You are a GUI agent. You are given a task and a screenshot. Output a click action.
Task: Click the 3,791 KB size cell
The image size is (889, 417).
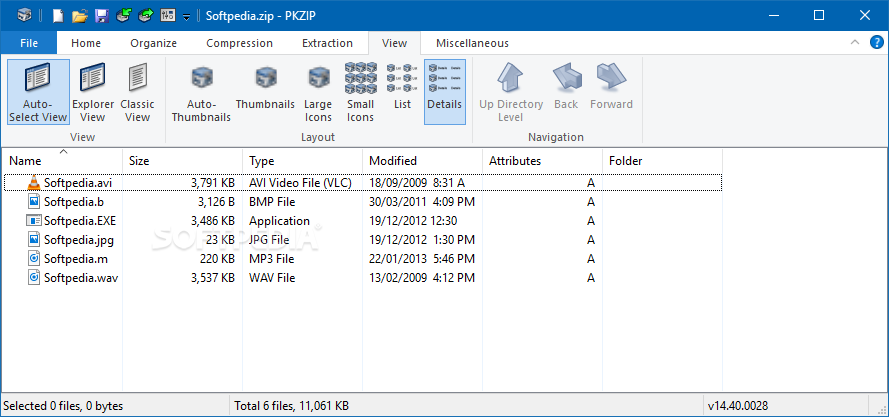213,183
